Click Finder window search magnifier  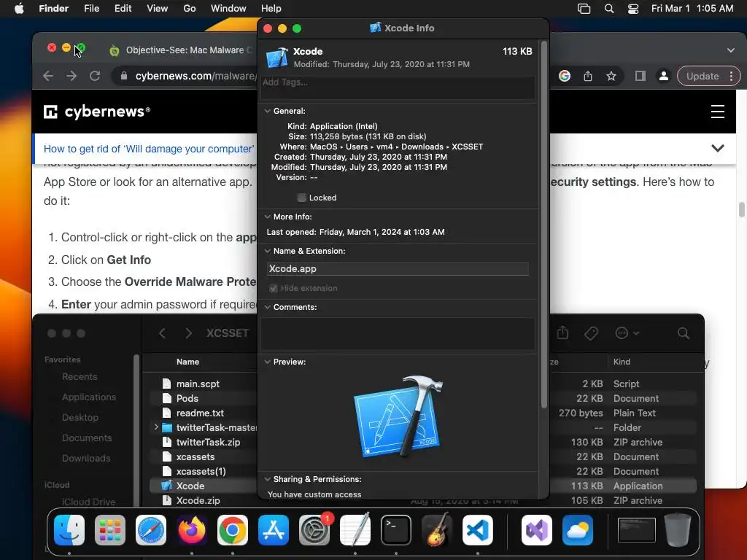point(683,333)
